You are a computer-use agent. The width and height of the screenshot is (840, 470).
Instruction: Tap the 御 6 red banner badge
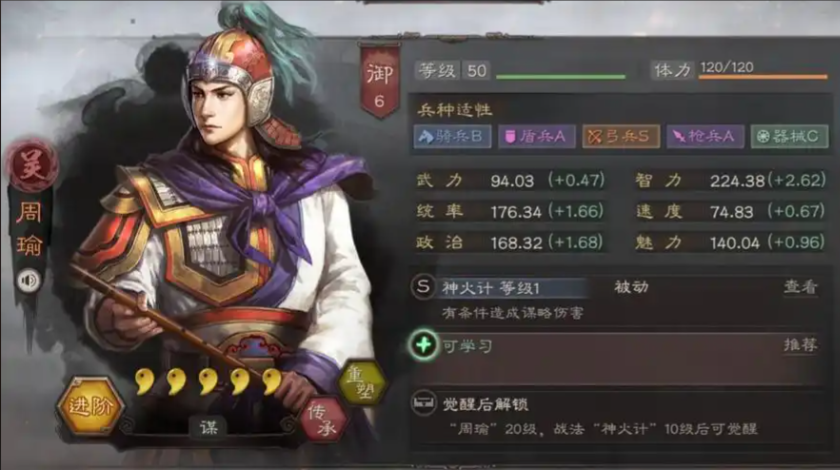click(x=380, y=81)
